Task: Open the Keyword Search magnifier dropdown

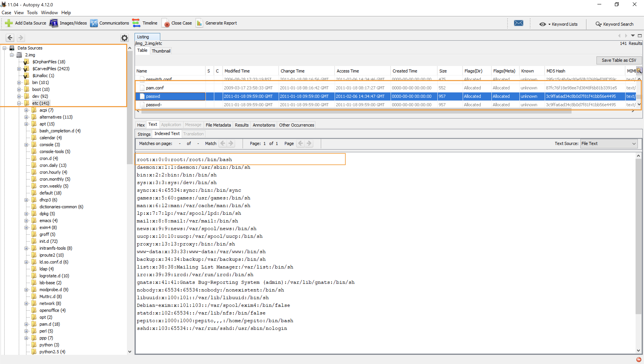Action: point(614,24)
